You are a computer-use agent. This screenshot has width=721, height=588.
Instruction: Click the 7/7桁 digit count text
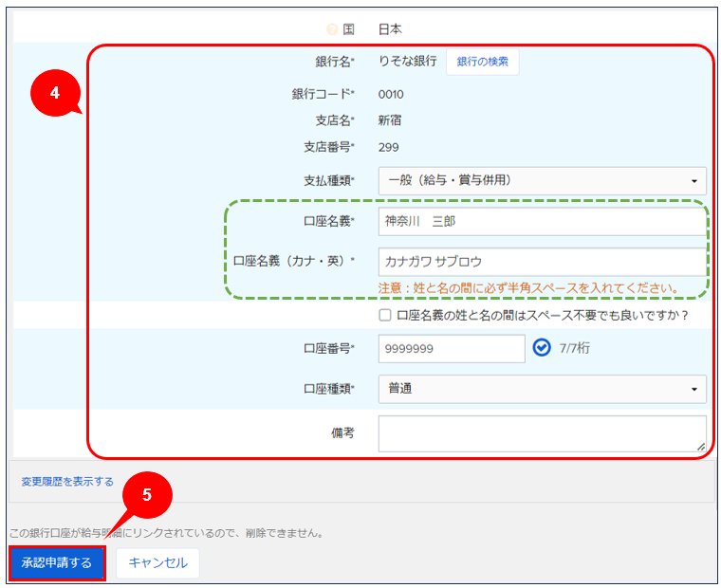point(574,348)
